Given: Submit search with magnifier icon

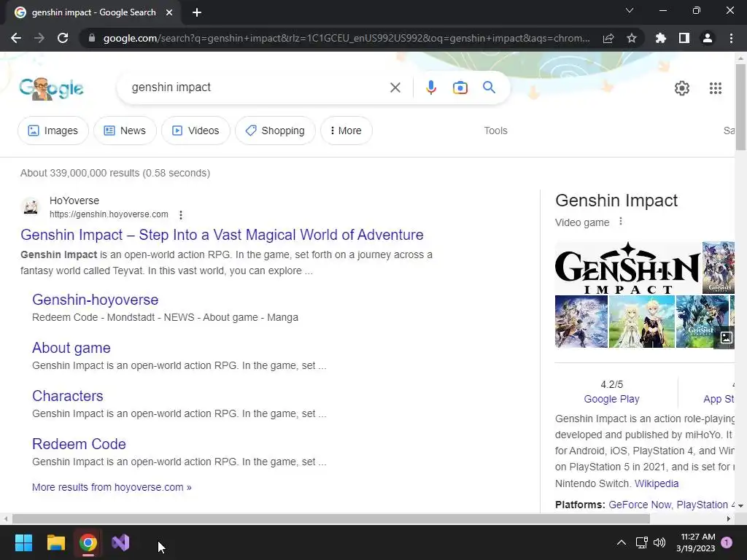Looking at the screenshot, I should pyautogui.click(x=489, y=87).
